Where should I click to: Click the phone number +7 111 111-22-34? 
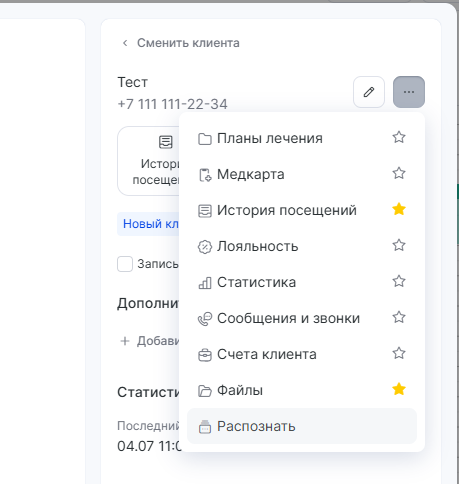(x=173, y=104)
